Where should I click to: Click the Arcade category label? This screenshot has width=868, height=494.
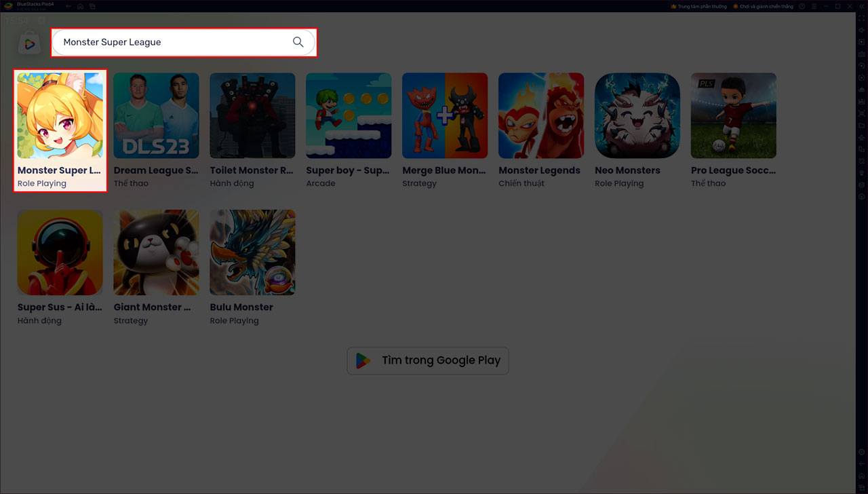pos(320,184)
